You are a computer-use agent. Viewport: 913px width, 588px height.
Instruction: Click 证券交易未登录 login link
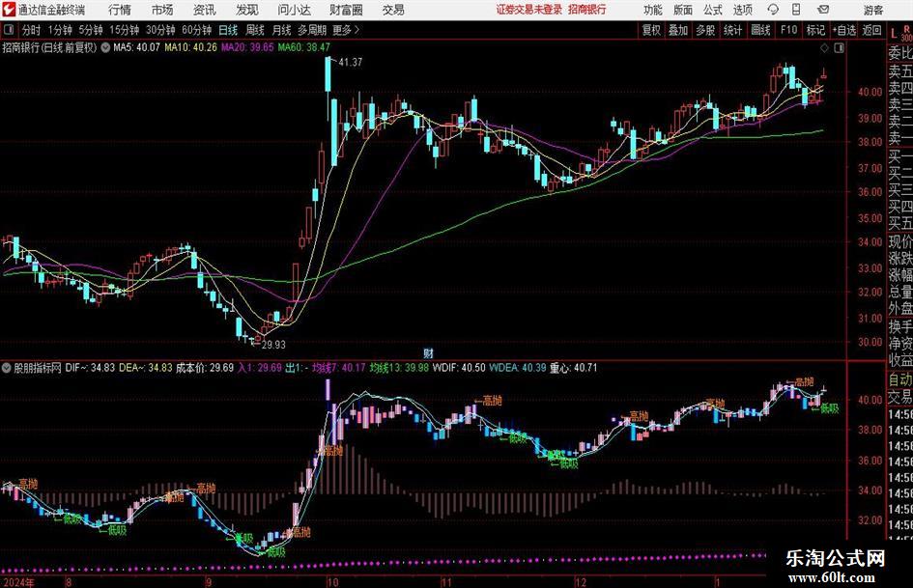[529, 10]
